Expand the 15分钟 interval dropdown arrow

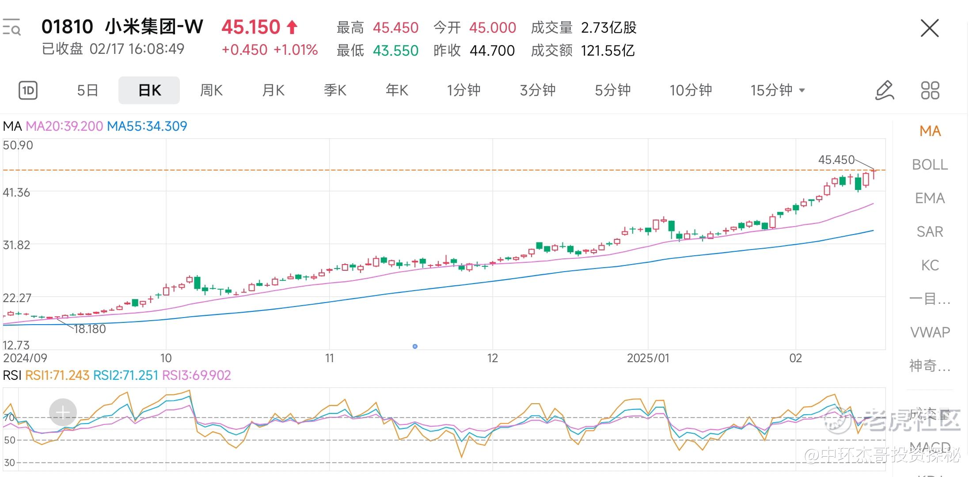click(802, 91)
